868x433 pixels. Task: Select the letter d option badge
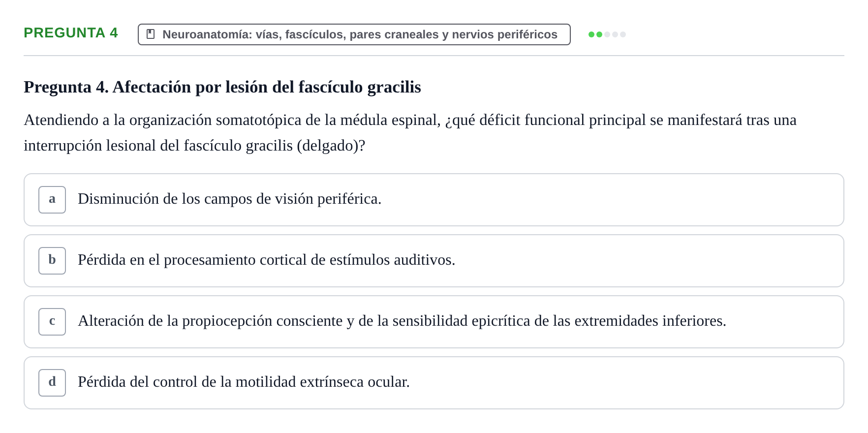coord(52,383)
